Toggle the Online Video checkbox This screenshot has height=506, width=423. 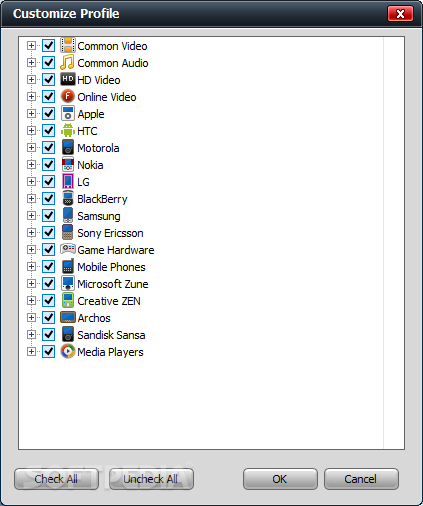pos(49,96)
